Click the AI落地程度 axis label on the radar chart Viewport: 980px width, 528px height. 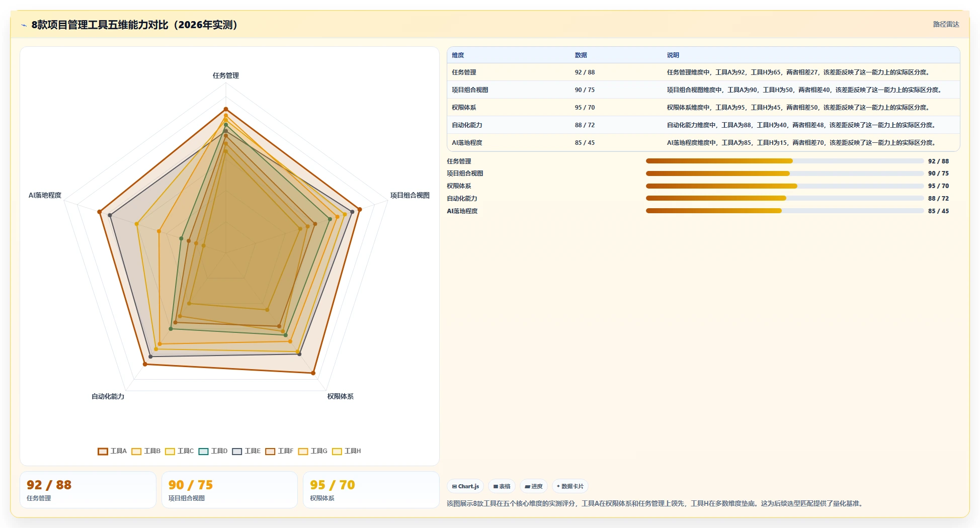click(45, 195)
